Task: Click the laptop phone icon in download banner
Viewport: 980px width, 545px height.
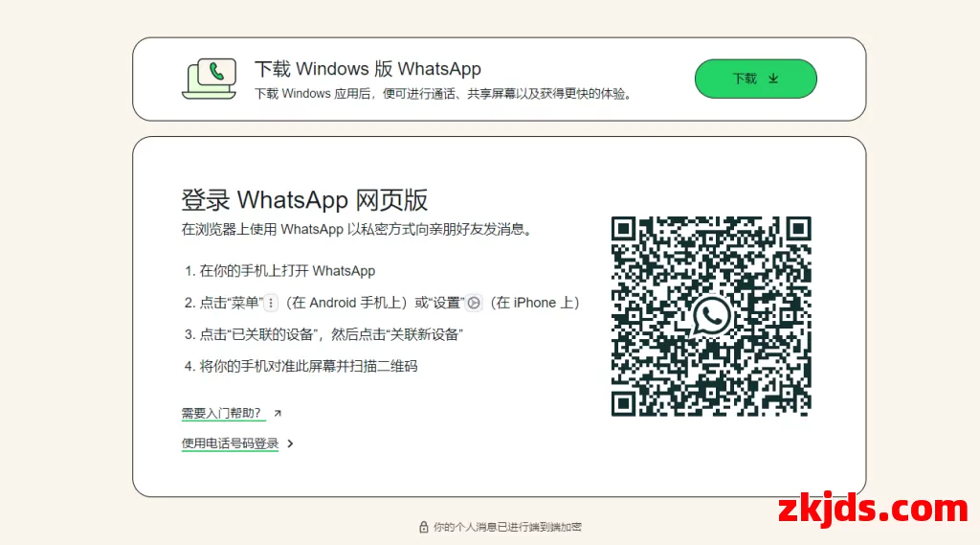Action: (210, 79)
